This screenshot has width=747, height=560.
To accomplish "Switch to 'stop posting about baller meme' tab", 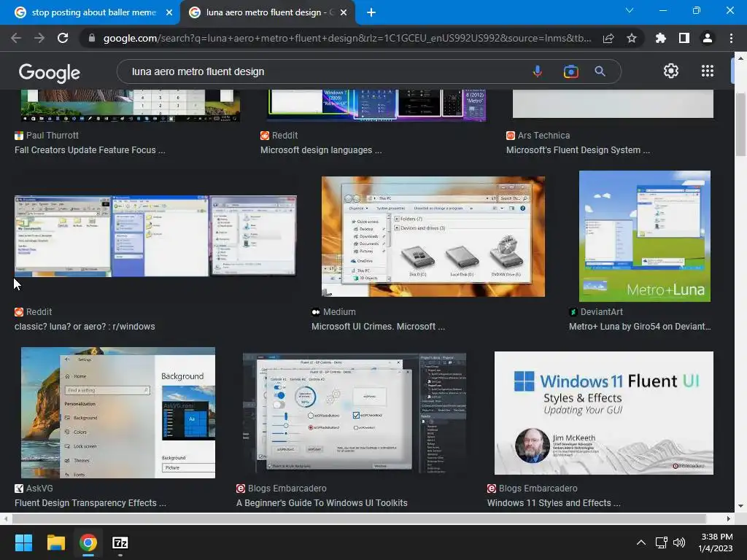I will click(90, 12).
